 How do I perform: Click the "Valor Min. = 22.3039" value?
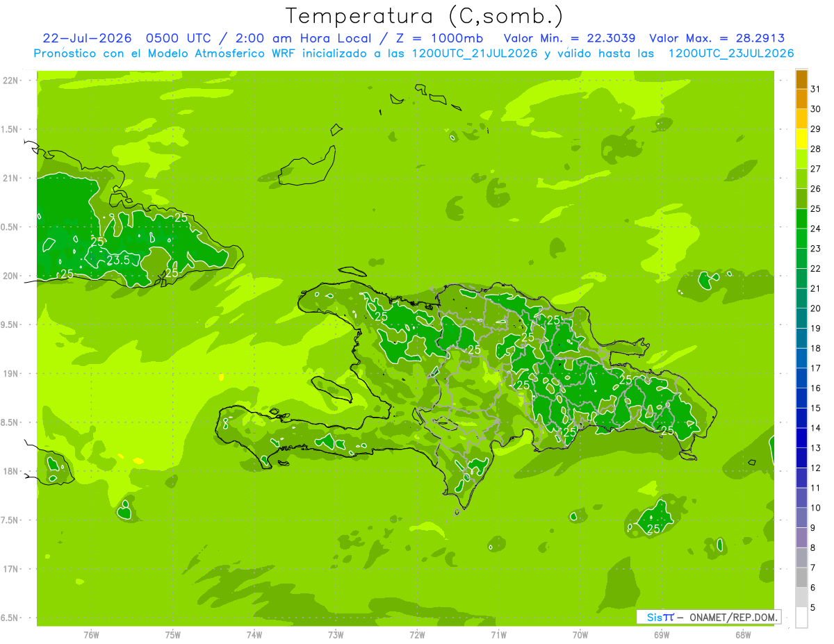tap(569, 38)
